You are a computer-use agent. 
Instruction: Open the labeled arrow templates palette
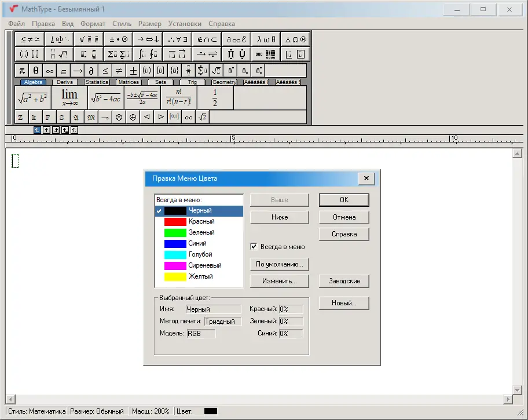click(x=207, y=54)
